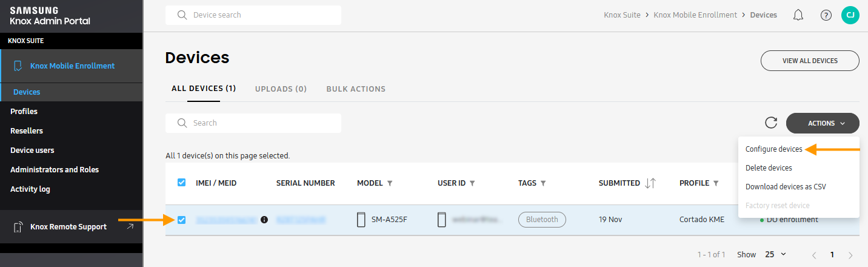Click the SM-A525F model text
Image resolution: width=868 pixels, height=267 pixels.
coord(389,220)
